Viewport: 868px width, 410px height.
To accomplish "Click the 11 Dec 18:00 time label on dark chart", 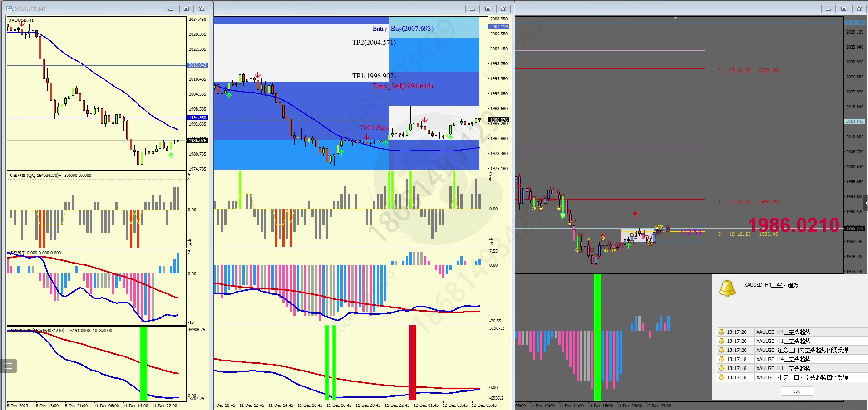I will 600,406.
